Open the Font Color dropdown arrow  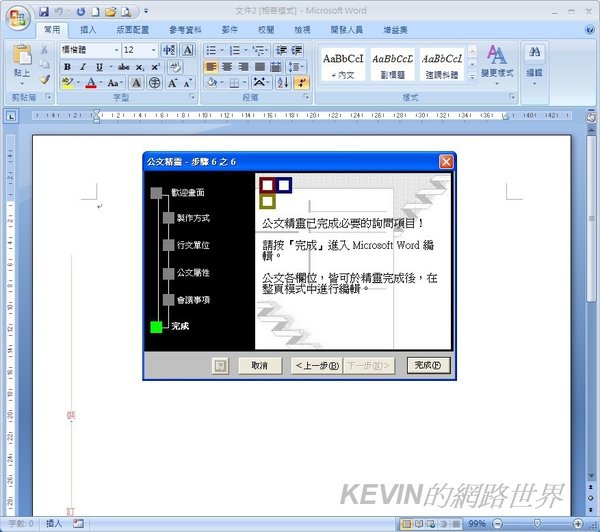pyautogui.click(x=101, y=83)
